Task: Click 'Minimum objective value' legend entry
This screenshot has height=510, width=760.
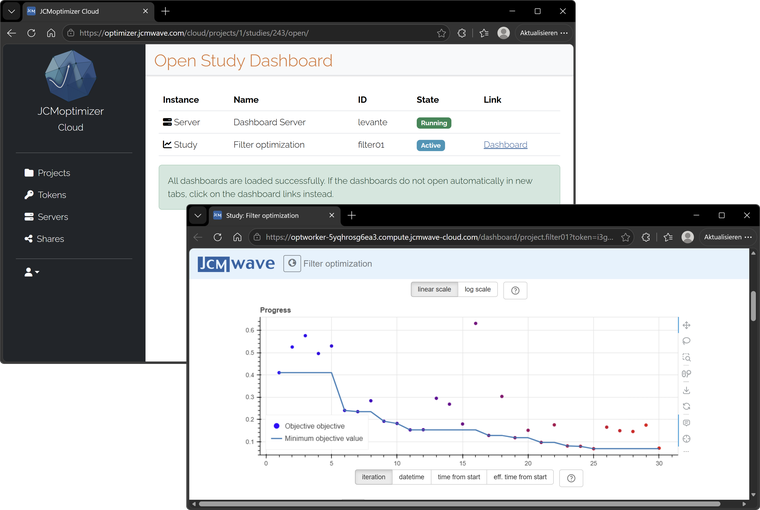Action: [317, 438]
